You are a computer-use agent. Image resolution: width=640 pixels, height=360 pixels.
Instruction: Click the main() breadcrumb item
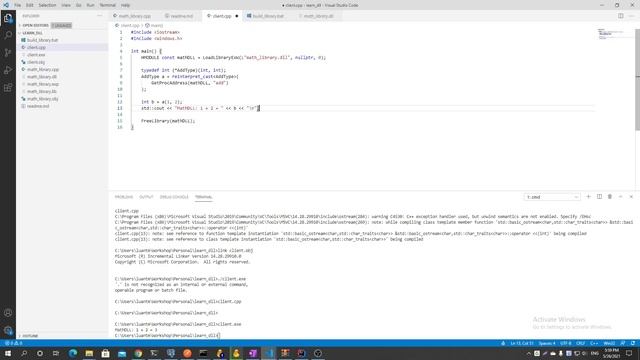[x=154, y=25]
